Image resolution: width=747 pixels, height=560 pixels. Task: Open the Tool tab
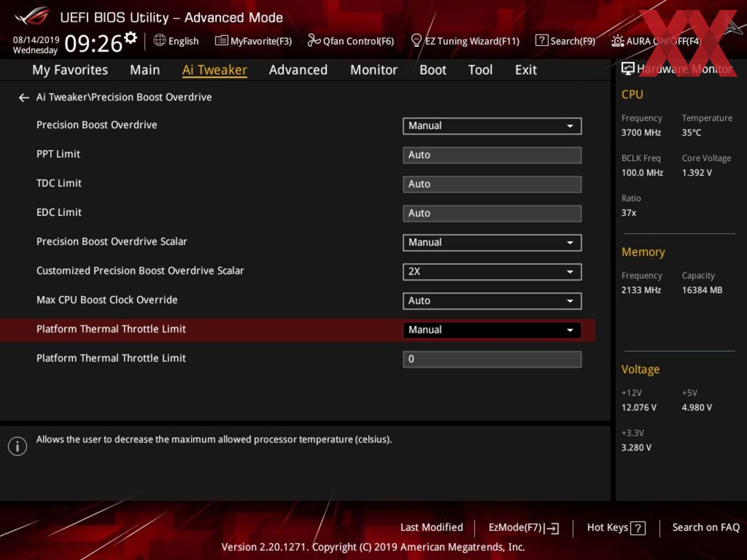point(480,70)
